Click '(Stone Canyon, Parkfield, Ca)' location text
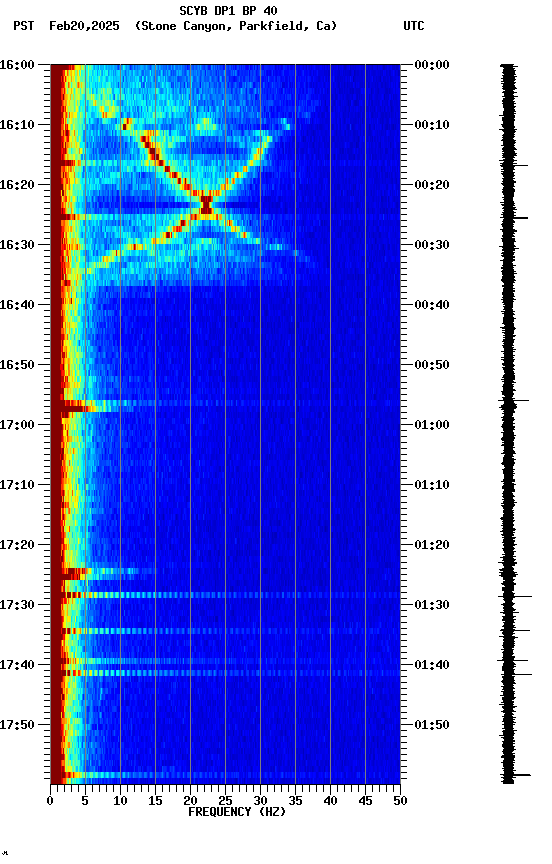This screenshot has width=552, height=864. tap(236, 26)
